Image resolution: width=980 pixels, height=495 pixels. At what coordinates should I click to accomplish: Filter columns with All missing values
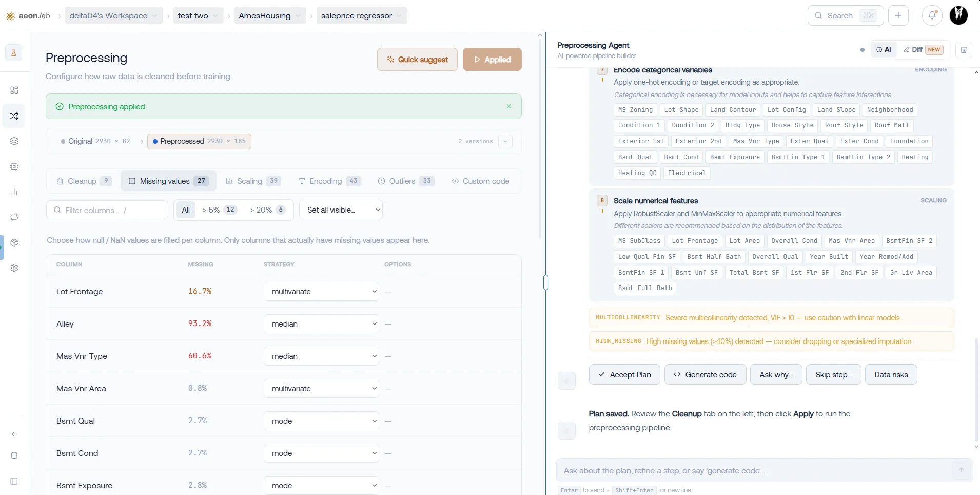(x=186, y=210)
